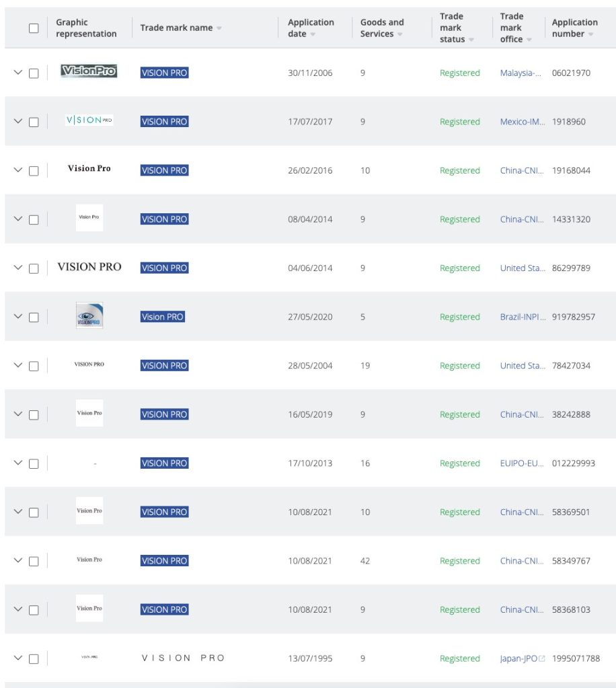Open the EUIPO trade mark office link

click(x=521, y=463)
